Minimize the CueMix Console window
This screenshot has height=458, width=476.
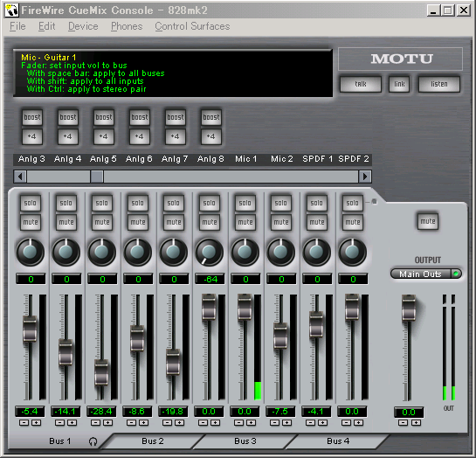(433, 10)
